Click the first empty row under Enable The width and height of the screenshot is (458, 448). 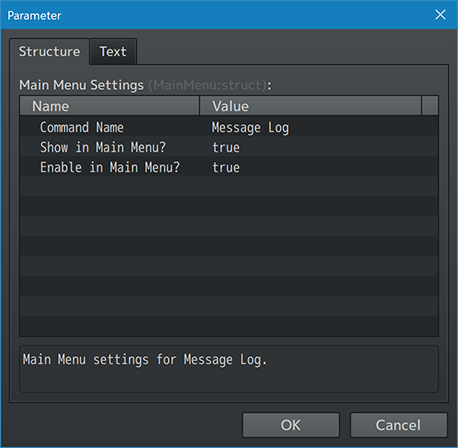[229, 186]
